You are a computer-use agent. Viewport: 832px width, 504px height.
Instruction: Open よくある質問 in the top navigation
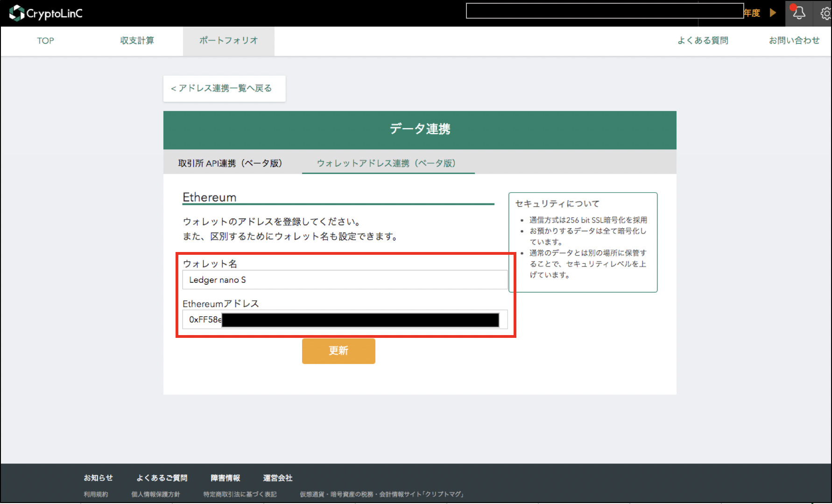click(703, 41)
